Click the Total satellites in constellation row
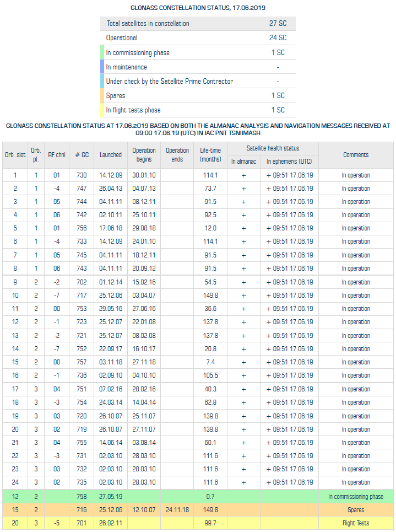Viewport: 396px width, 532px height. click(x=197, y=24)
